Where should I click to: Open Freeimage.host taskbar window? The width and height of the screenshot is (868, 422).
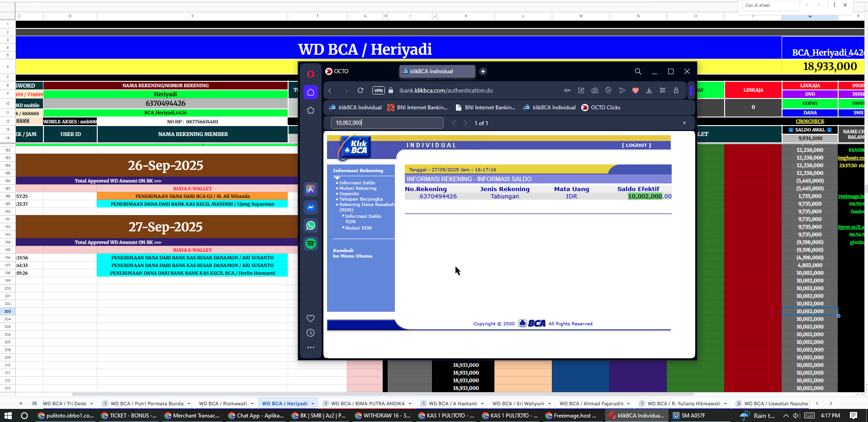click(x=572, y=416)
